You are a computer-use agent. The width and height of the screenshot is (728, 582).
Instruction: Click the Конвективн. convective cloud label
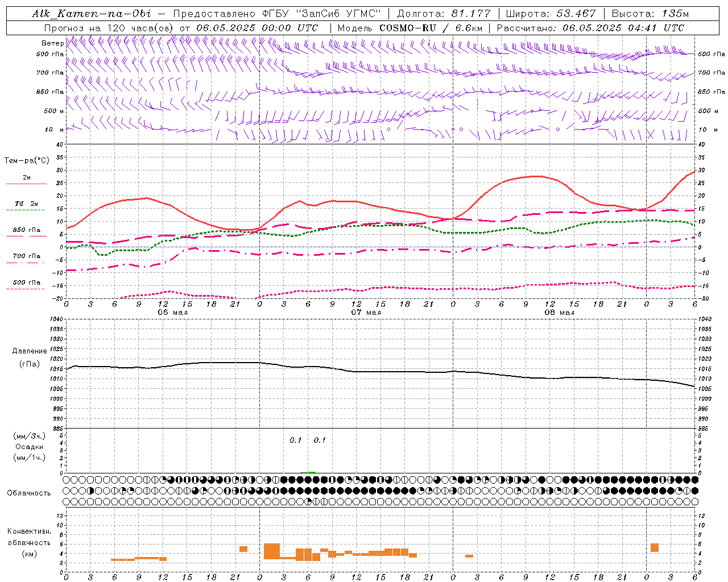[x=30, y=531]
